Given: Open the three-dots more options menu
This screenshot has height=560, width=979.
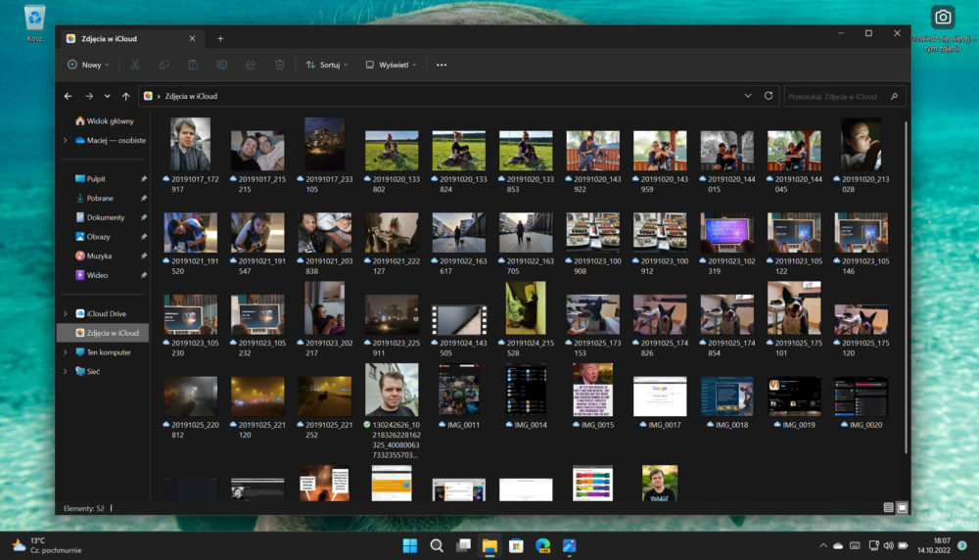Looking at the screenshot, I should pos(442,65).
